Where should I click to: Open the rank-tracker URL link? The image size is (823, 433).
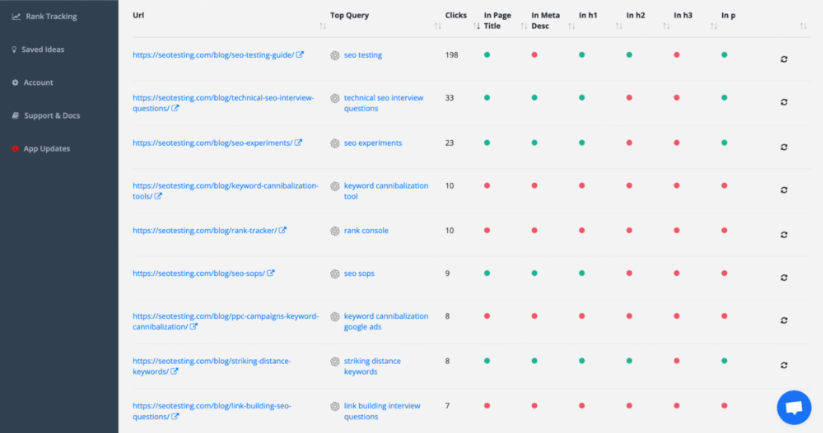(205, 230)
